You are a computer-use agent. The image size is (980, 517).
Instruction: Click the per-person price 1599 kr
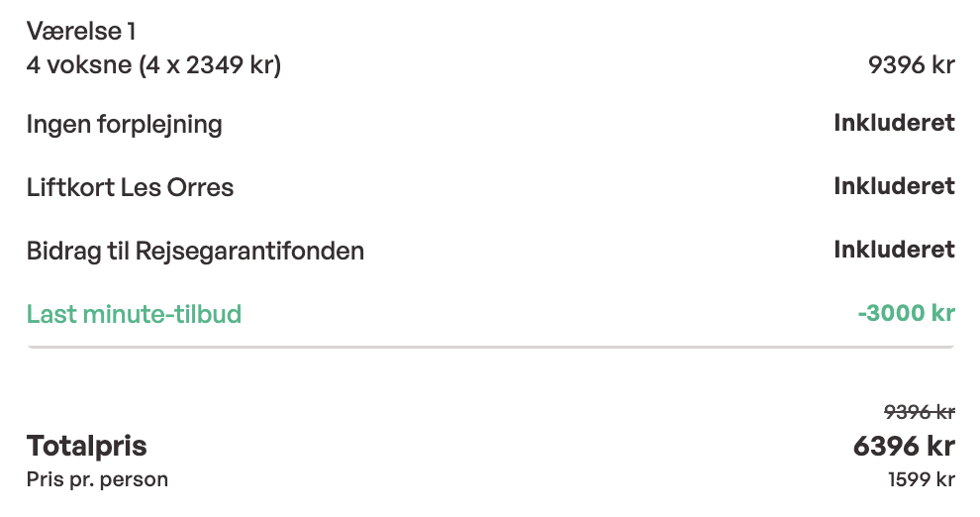(922, 480)
